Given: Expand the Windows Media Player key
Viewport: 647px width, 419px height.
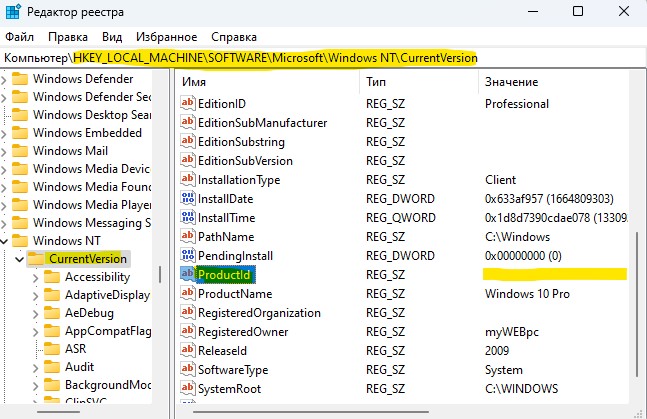Looking at the screenshot, I should 4,205.
